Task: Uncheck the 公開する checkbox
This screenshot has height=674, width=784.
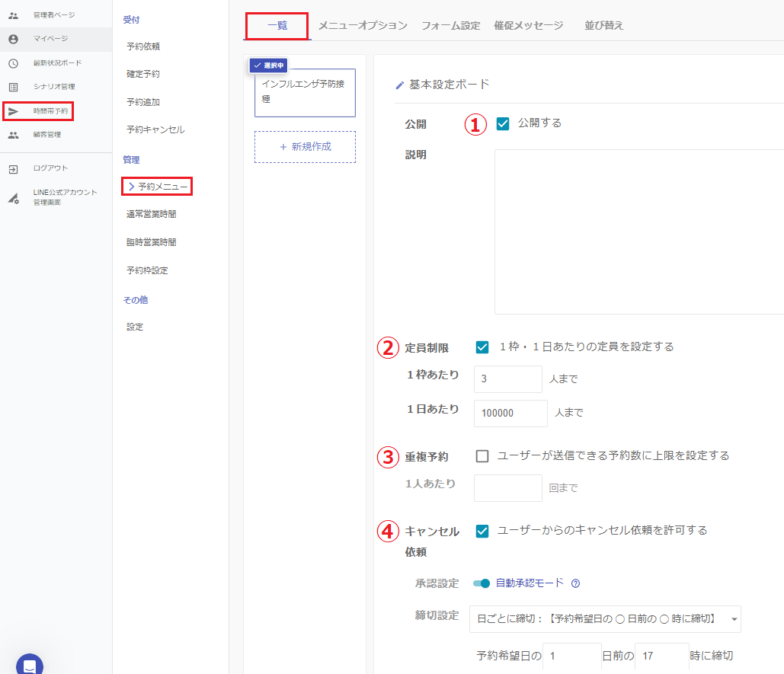Action: point(503,123)
